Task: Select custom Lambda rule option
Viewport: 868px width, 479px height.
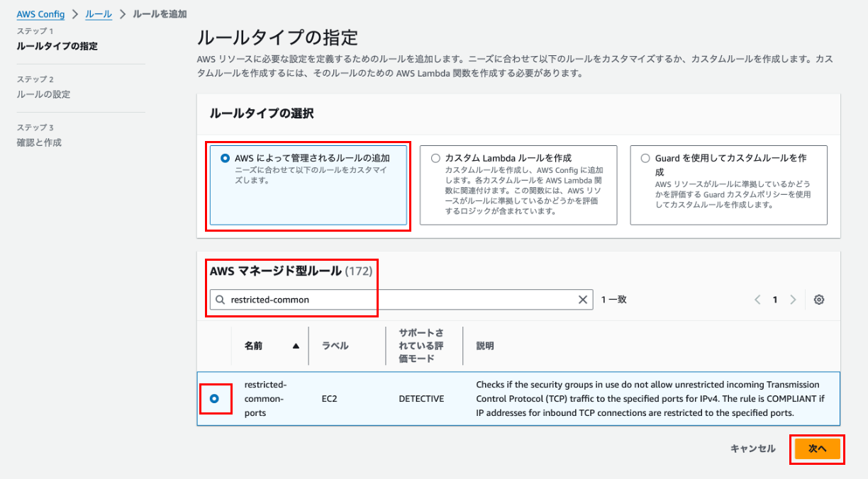Action: (518, 185)
